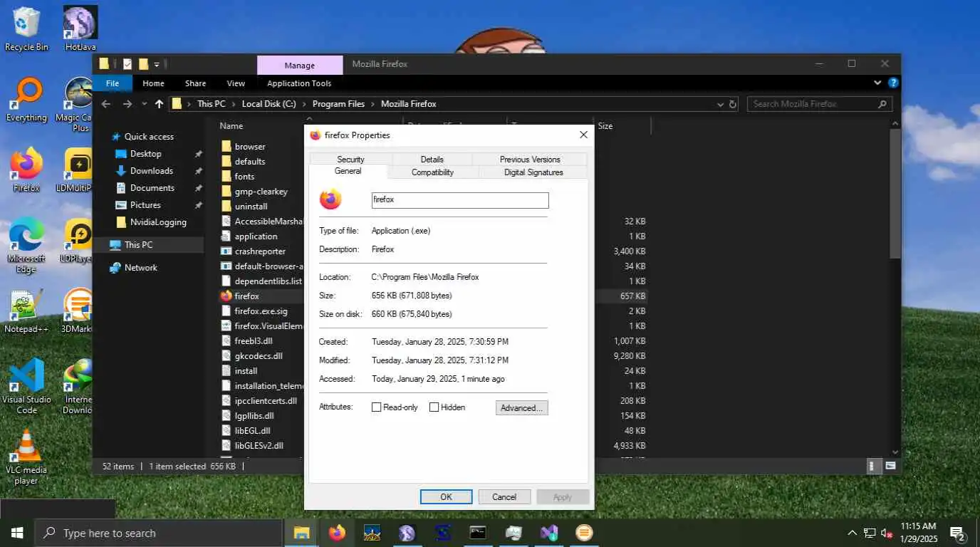Open Firefox desktop shortcut
The height and width of the screenshot is (547, 980).
26,170
